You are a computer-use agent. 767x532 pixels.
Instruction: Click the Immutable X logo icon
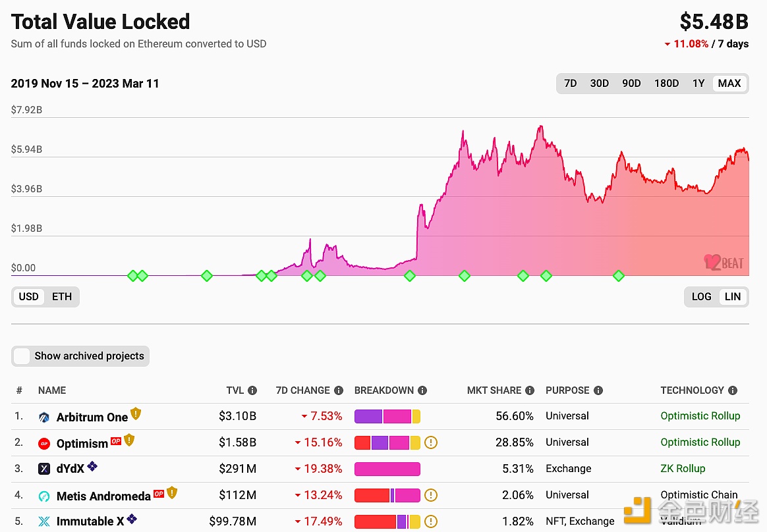[43, 521]
